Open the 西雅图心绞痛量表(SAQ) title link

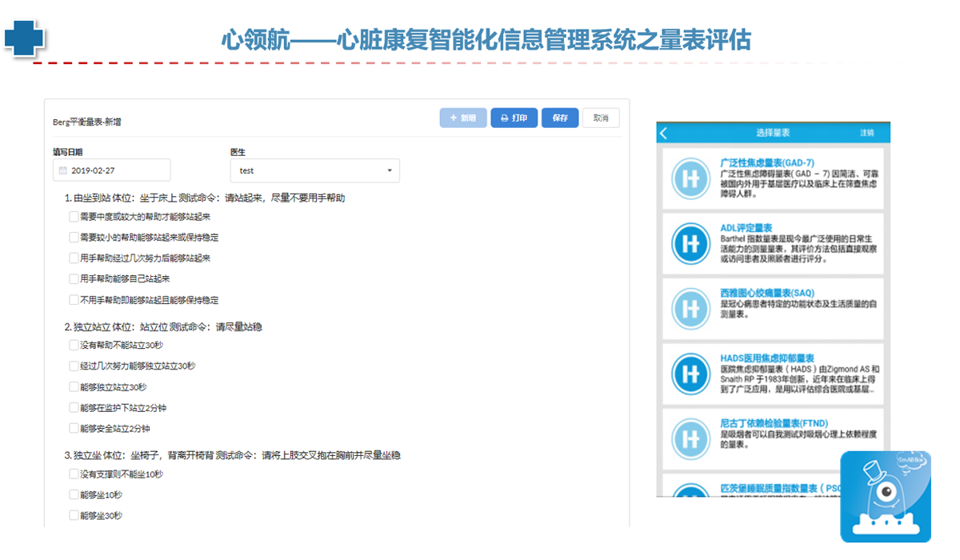pos(767,293)
